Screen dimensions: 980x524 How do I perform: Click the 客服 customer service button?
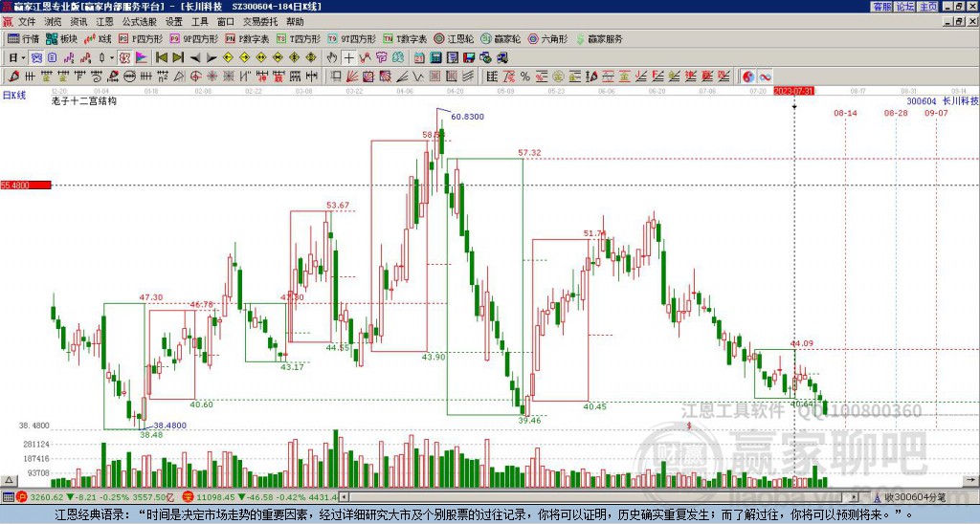(x=881, y=7)
